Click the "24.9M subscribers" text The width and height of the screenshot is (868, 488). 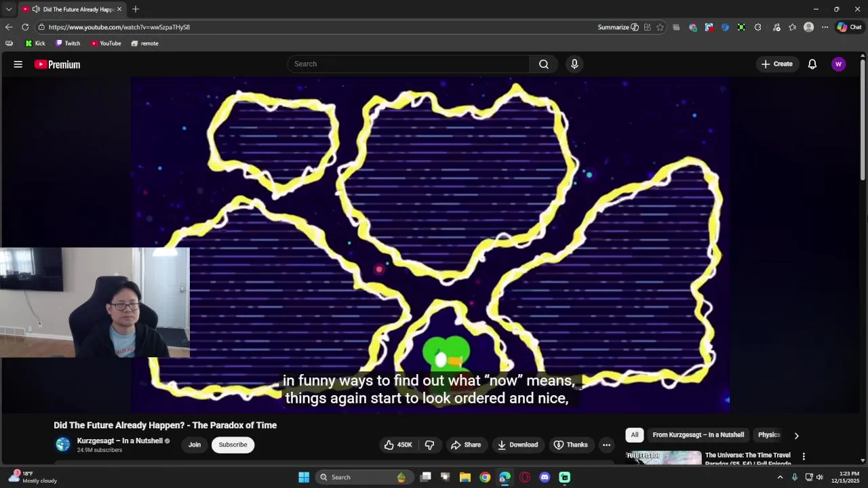click(100, 450)
